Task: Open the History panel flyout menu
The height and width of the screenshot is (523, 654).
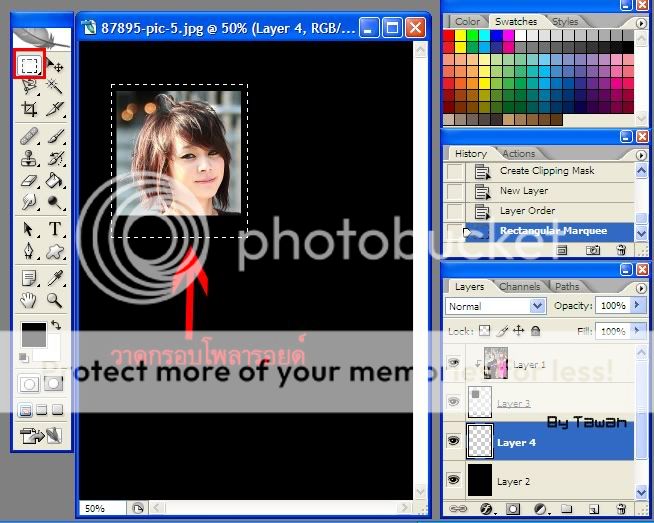Action: pos(641,155)
